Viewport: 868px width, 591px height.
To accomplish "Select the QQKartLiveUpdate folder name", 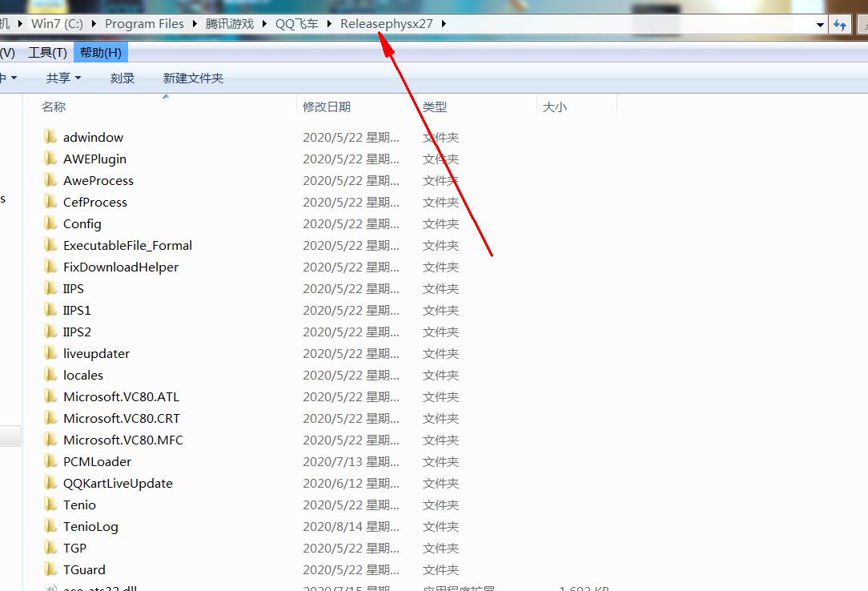I will coord(118,483).
